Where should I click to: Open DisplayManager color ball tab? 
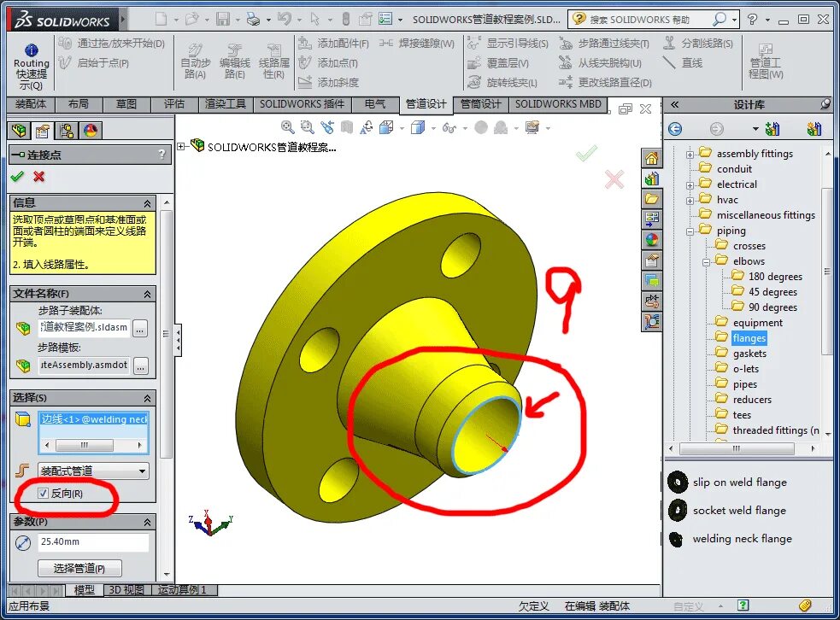90,130
